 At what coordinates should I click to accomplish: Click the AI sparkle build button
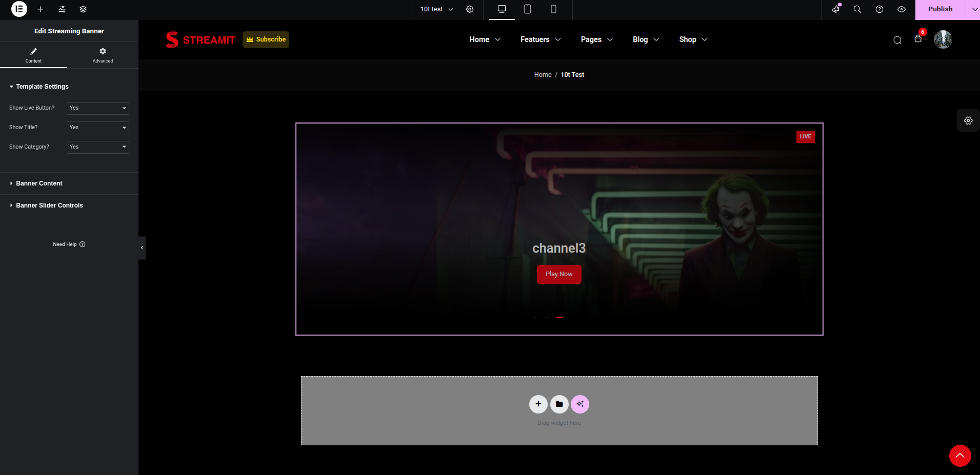580,404
